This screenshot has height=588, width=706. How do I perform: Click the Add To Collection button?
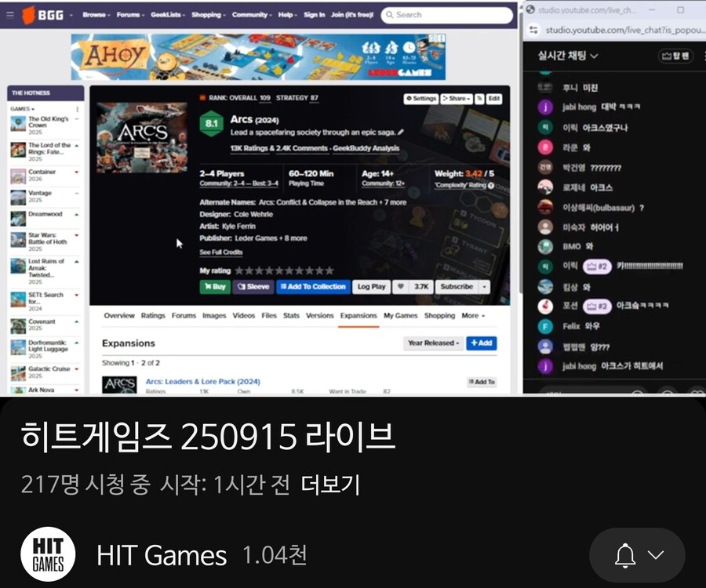[x=313, y=287]
